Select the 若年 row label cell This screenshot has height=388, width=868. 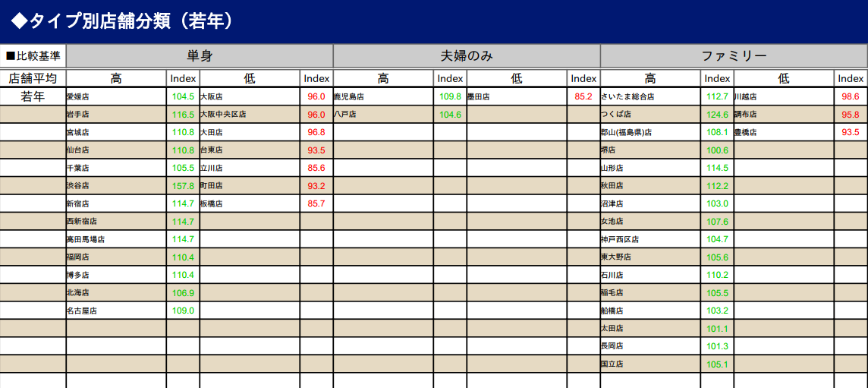tap(33, 96)
